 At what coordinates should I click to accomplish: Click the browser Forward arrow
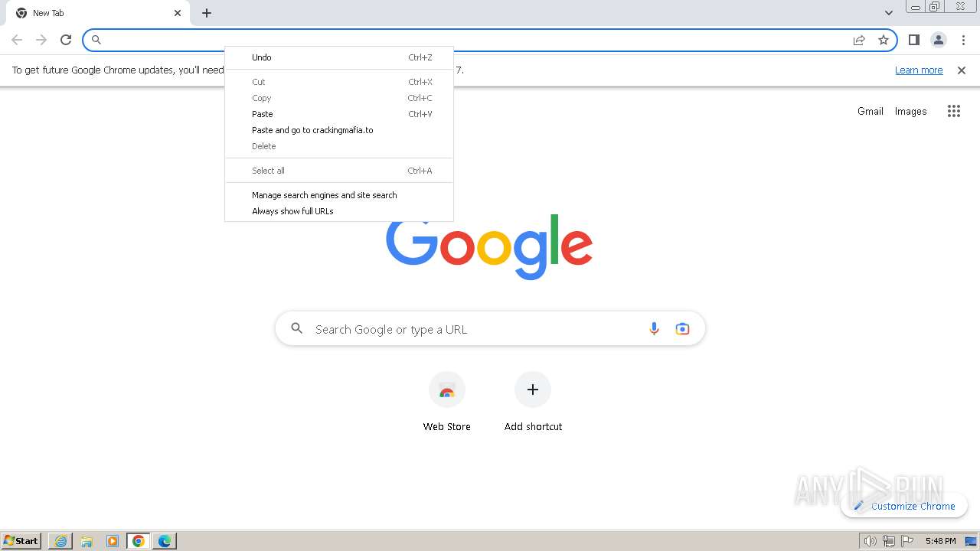(41, 40)
